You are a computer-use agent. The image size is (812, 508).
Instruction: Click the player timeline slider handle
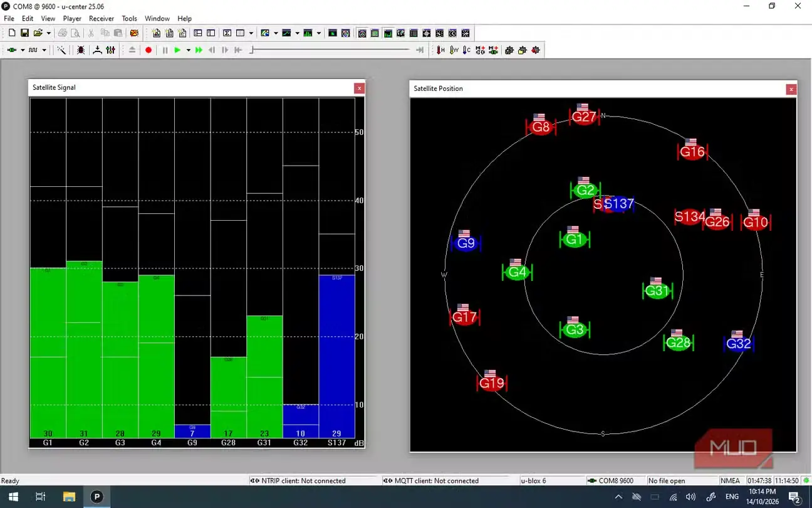click(x=251, y=50)
